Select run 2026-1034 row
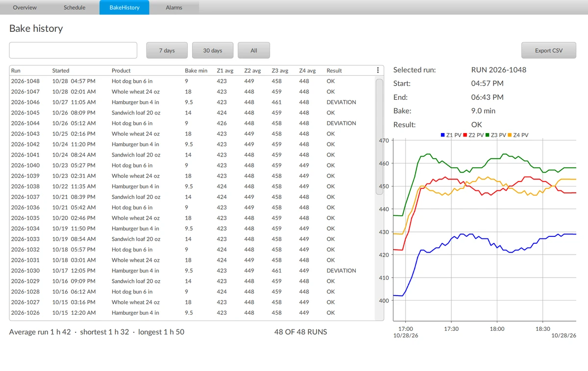This screenshot has width=588, height=371. point(192,229)
